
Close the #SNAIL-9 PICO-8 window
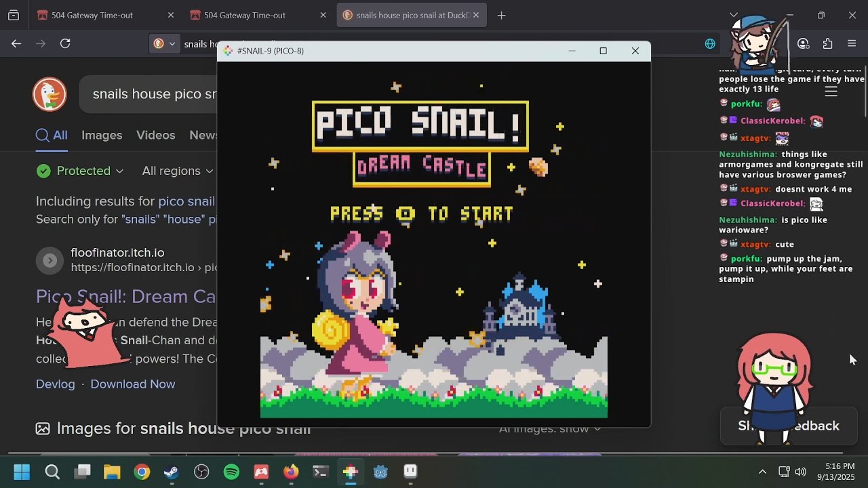pos(635,51)
